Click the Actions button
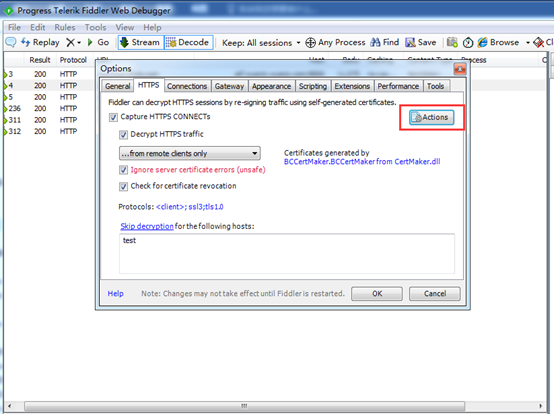 431,117
